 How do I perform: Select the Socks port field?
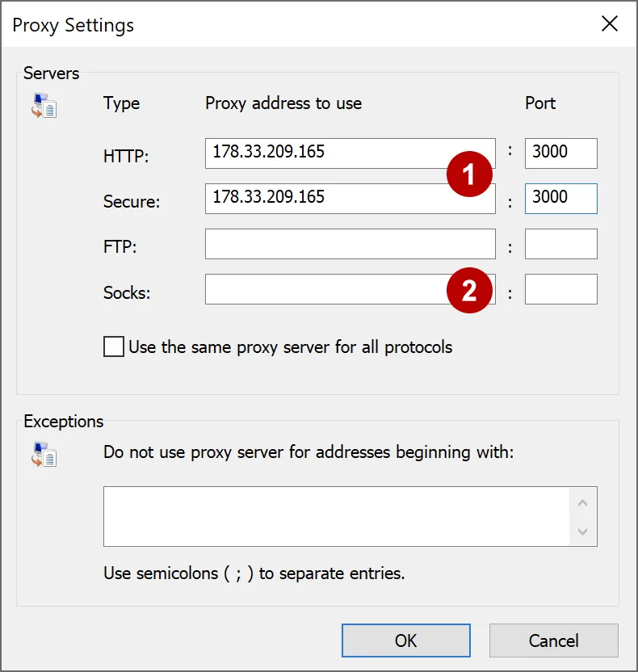pyautogui.click(x=560, y=289)
